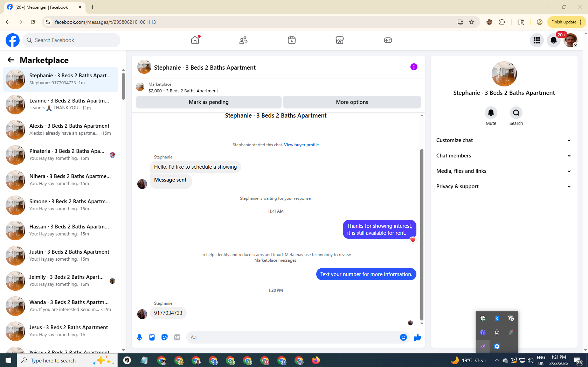Click Mark as pending button

click(209, 102)
